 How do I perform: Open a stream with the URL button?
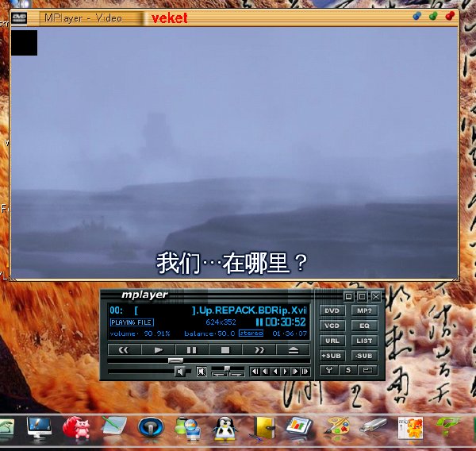pyautogui.click(x=332, y=341)
